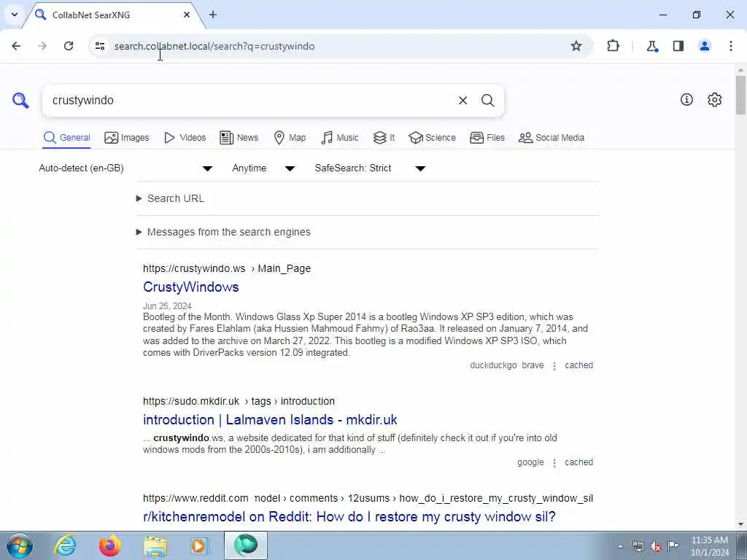Switch to the Science tab
The height and width of the screenshot is (560, 747).
coord(432,138)
